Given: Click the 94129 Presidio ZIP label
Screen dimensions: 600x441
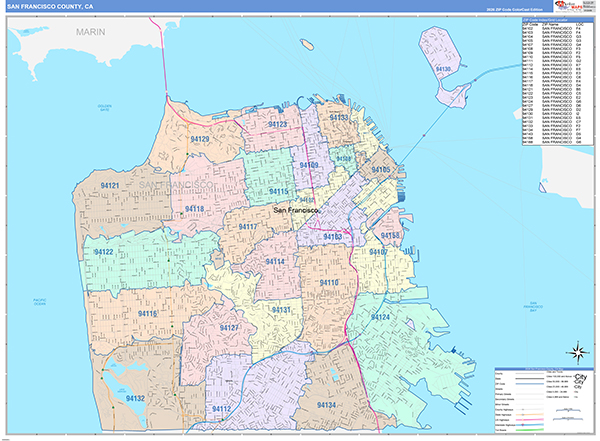Looking at the screenshot, I should click(x=201, y=139).
